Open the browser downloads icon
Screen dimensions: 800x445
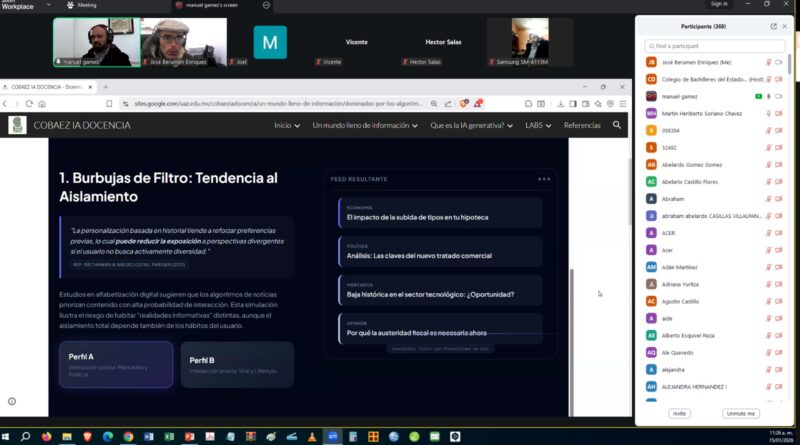560,104
